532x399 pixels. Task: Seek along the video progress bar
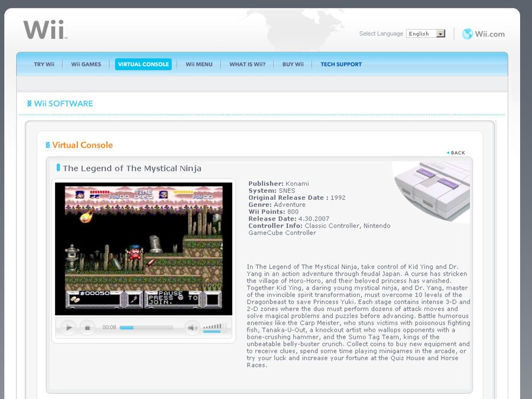146,327
